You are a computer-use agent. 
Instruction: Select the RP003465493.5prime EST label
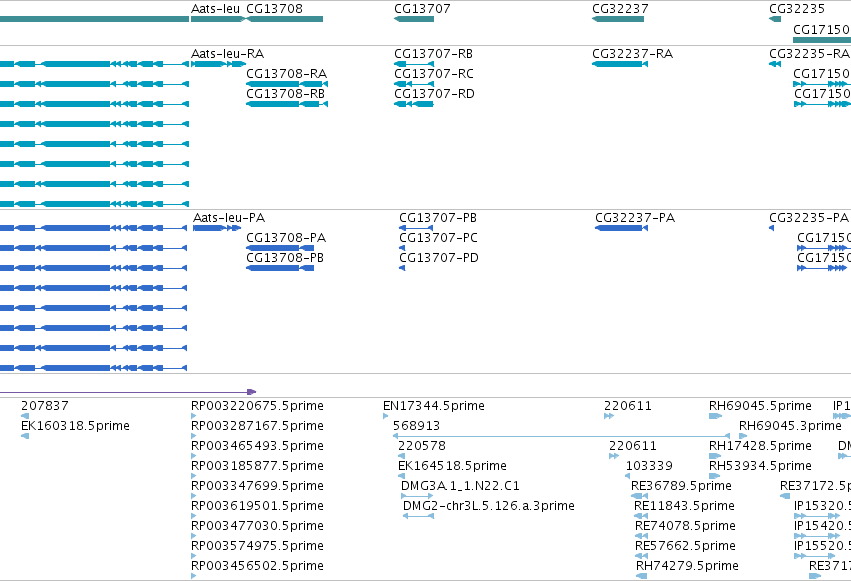(257, 446)
